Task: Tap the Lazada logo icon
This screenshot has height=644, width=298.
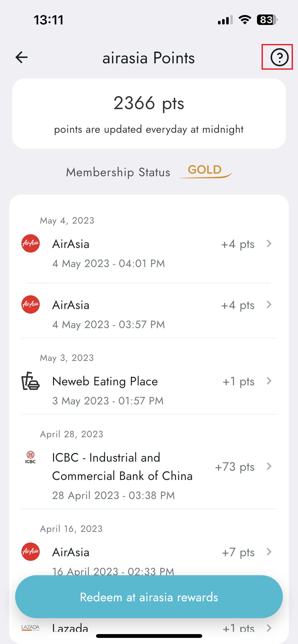Action: (31, 628)
